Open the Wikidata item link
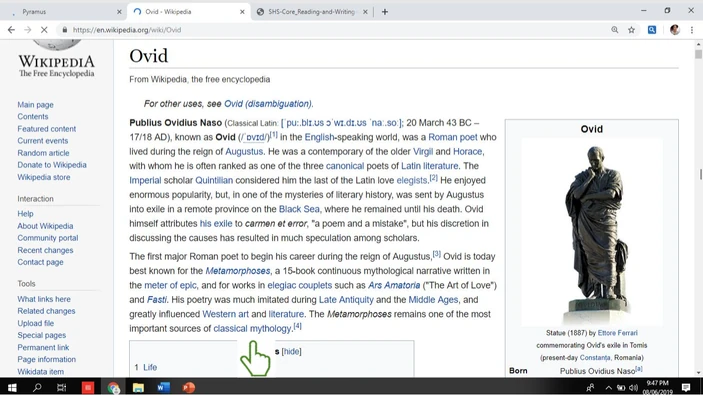Screen dimensions: 703x395 [40, 371]
